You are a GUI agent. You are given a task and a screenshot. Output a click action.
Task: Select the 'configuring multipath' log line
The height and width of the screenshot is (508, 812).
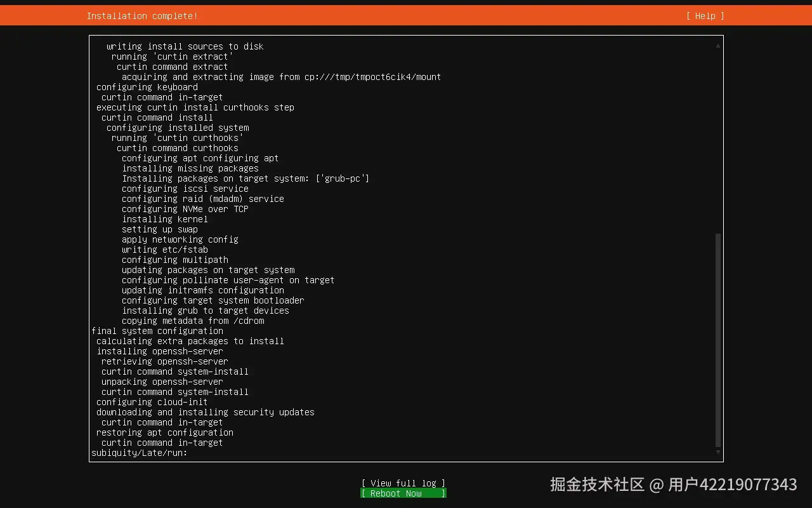[175, 260]
